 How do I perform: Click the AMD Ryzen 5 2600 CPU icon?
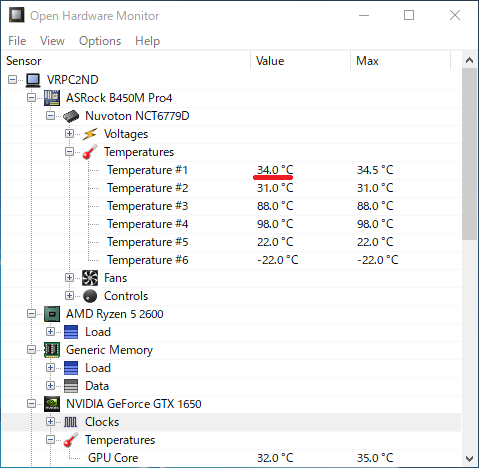tap(52, 314)
